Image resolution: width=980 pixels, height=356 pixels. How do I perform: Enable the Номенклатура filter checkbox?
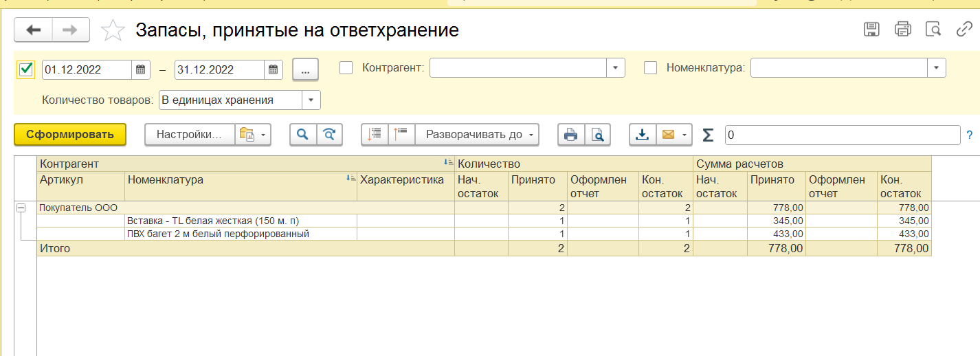(x=650, y=68)
